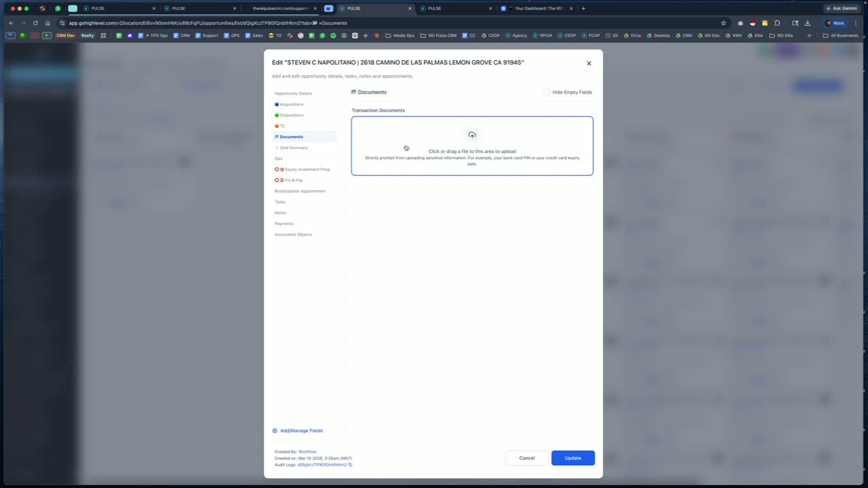
Task: Click the Add/Manage Fields gear icon
Action: [x=275, y=430]
